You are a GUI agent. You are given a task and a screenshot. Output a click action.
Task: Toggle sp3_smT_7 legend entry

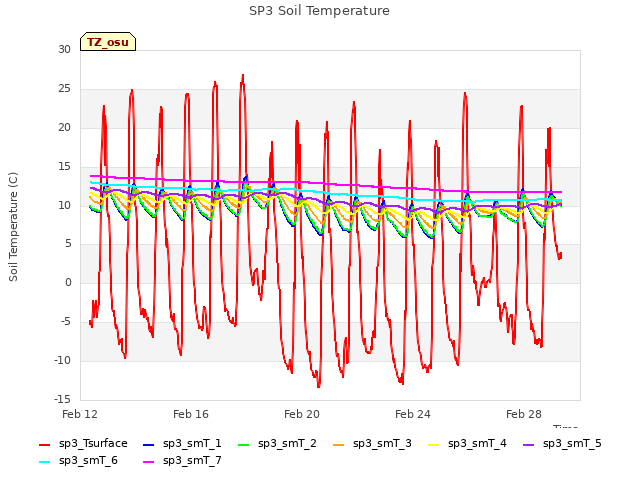coord(182,461)
